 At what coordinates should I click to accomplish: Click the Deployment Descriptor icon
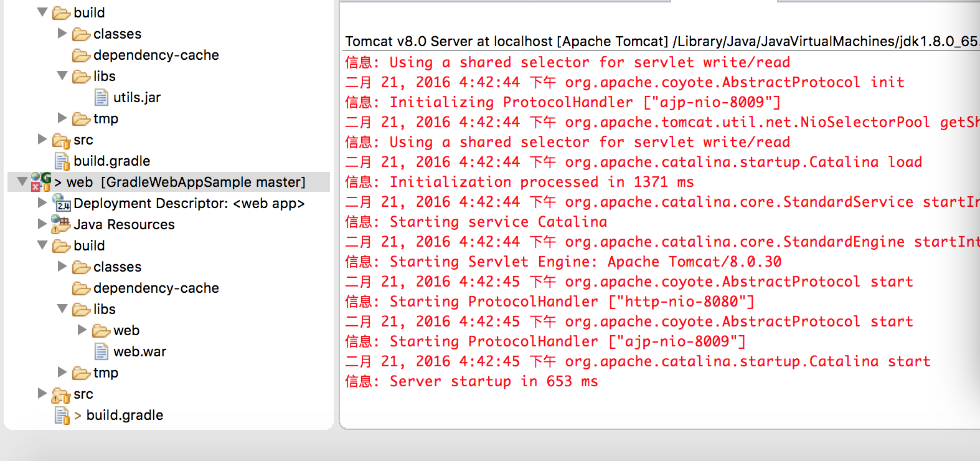coord(62,203)
